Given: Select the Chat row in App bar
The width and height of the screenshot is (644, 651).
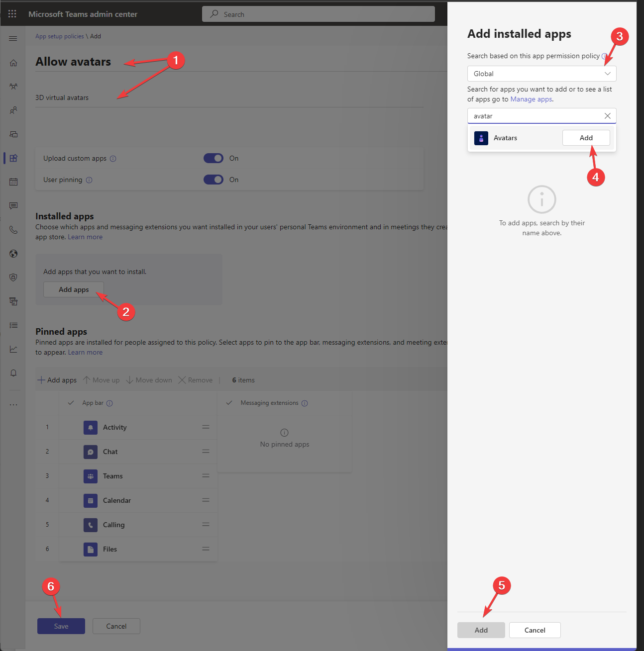Looking at the screenshot, I should coord(138,452).
